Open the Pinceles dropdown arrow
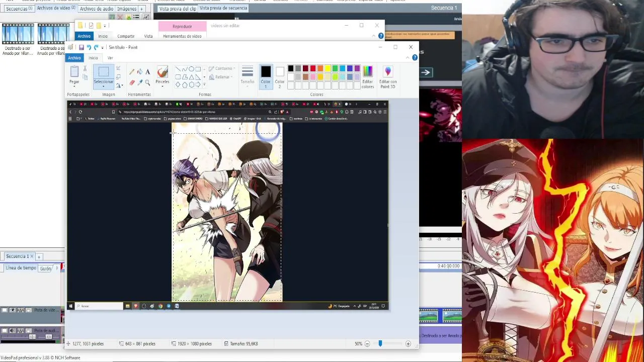 [162, 86]
